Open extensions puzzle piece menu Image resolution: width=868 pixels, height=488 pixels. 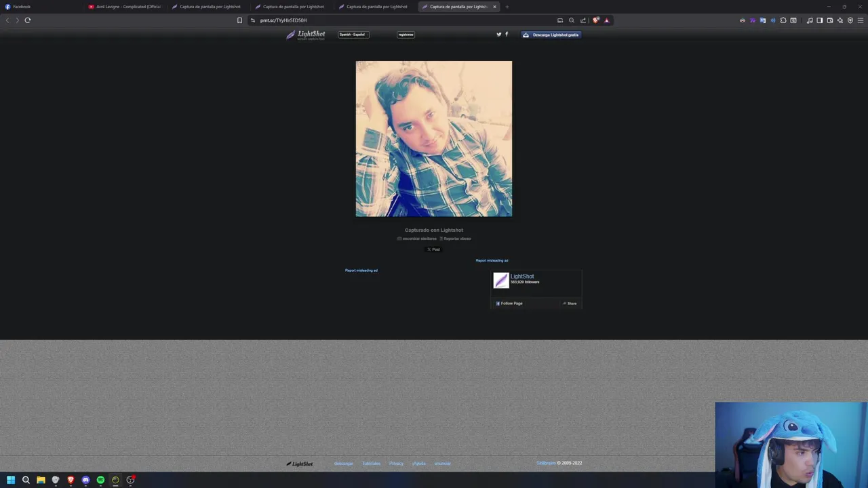[783, 20]
